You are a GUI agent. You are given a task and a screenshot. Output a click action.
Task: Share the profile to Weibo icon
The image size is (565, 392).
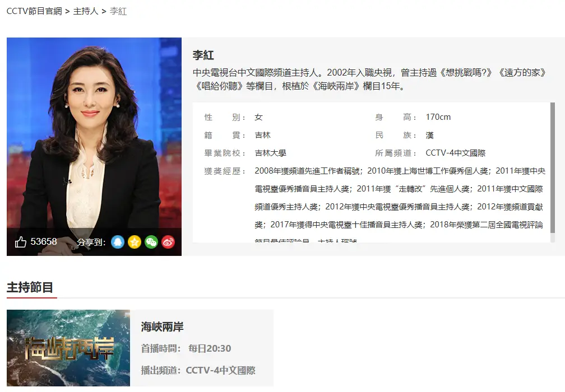click(168, 242)
